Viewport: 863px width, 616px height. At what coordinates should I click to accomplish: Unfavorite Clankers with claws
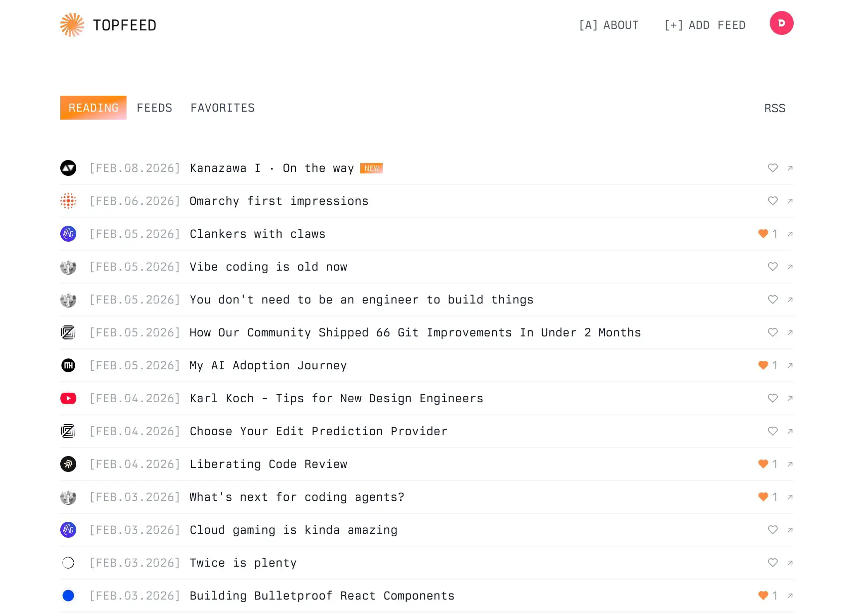(763, 234)
